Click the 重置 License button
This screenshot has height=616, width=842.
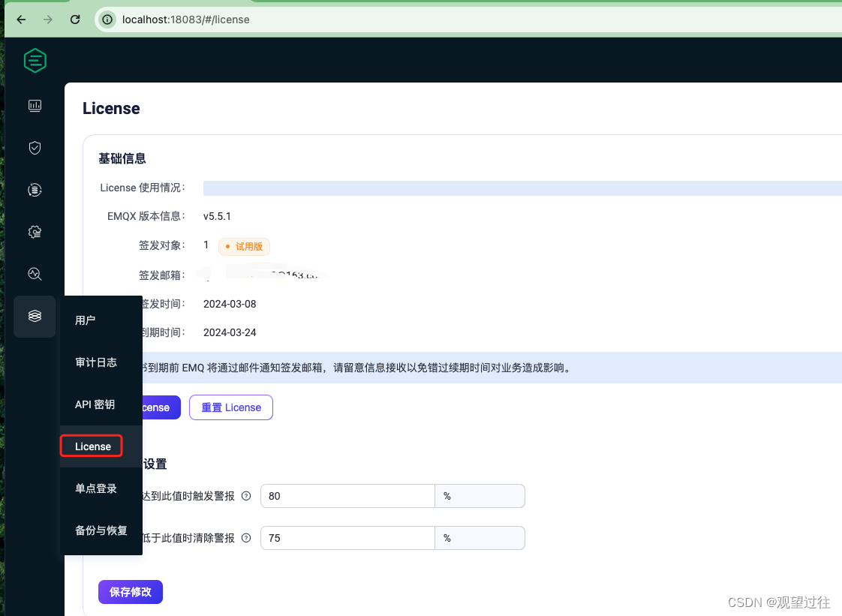tap(231, 407)
